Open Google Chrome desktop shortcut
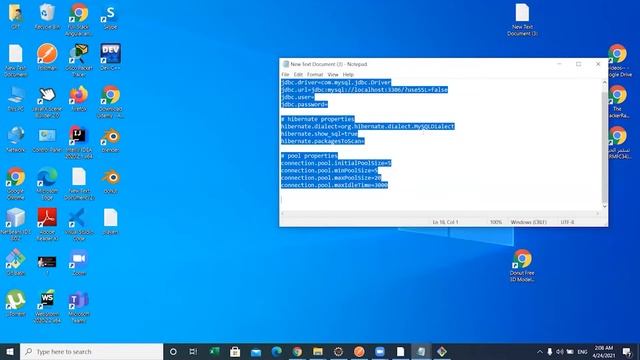Screen dimensions: 640x360 tap(16, 183)
